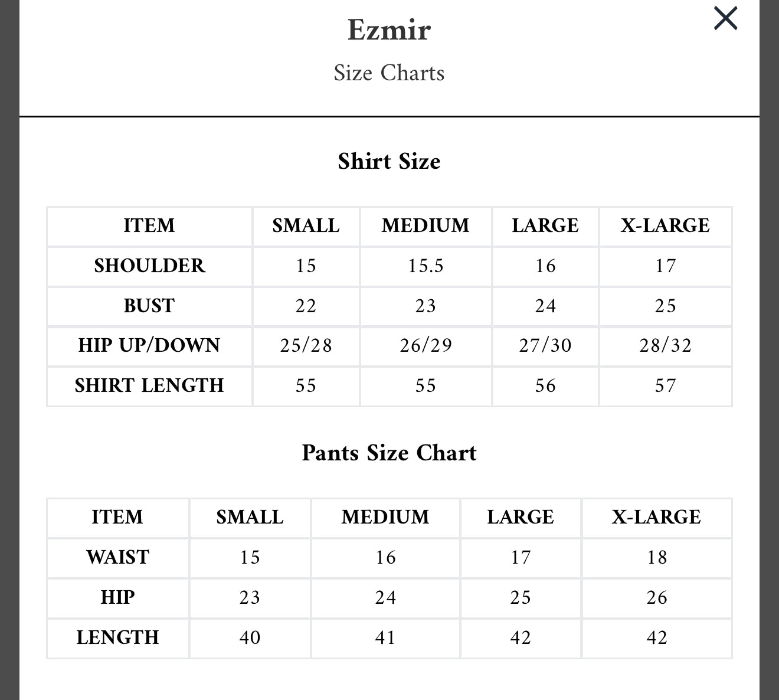Click MEDIUM column header in shirt table
The height and width of the screenshot is (700, 779).
(x=425, y=225)
